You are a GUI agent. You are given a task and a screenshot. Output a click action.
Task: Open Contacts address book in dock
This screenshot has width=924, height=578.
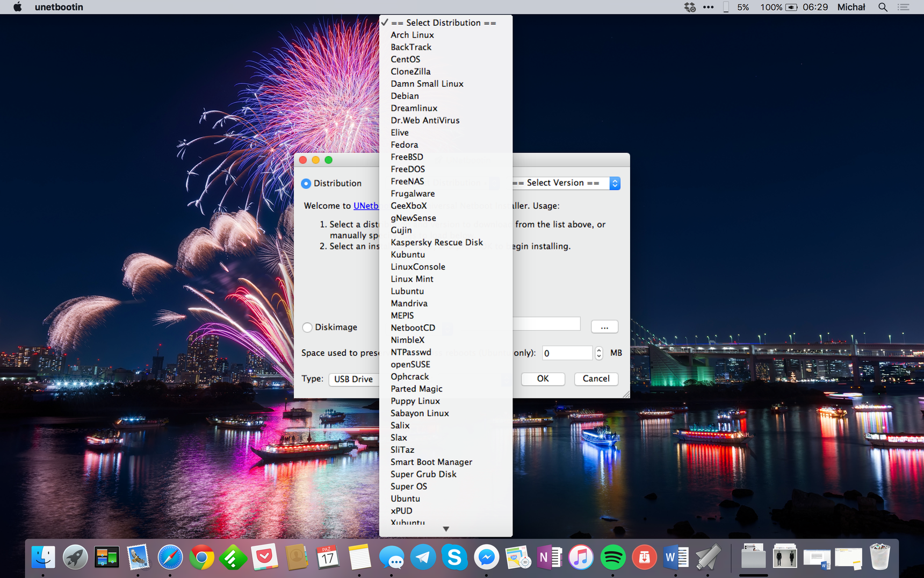coord(296,557)
